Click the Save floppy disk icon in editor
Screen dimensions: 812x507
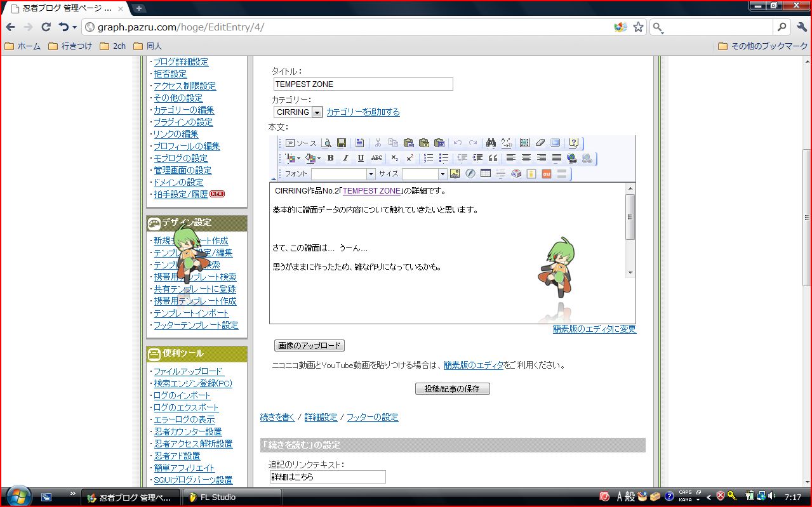click(341, 143)
